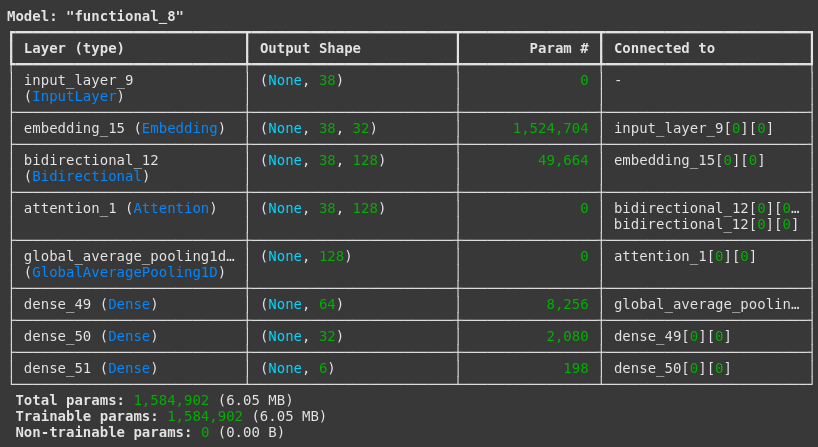Select the Trainable params line
This screenshot has height=447, width=818.
(x=171, y=416)
